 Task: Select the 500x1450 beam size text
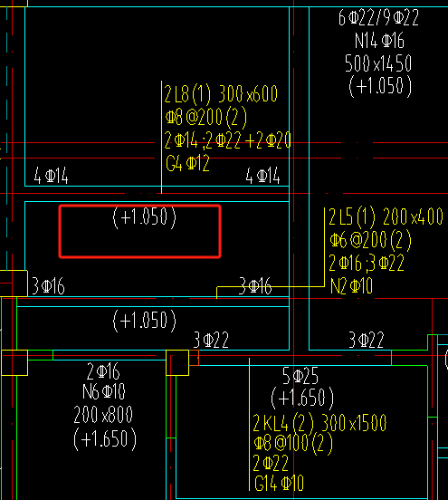(x=378, y=63)
